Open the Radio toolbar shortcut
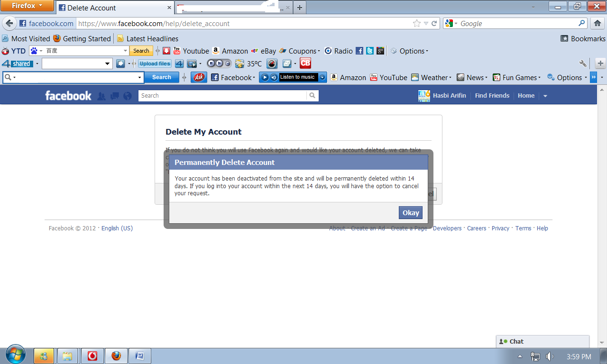The width and height of the screenshot is (607, 364). [339, 51]
